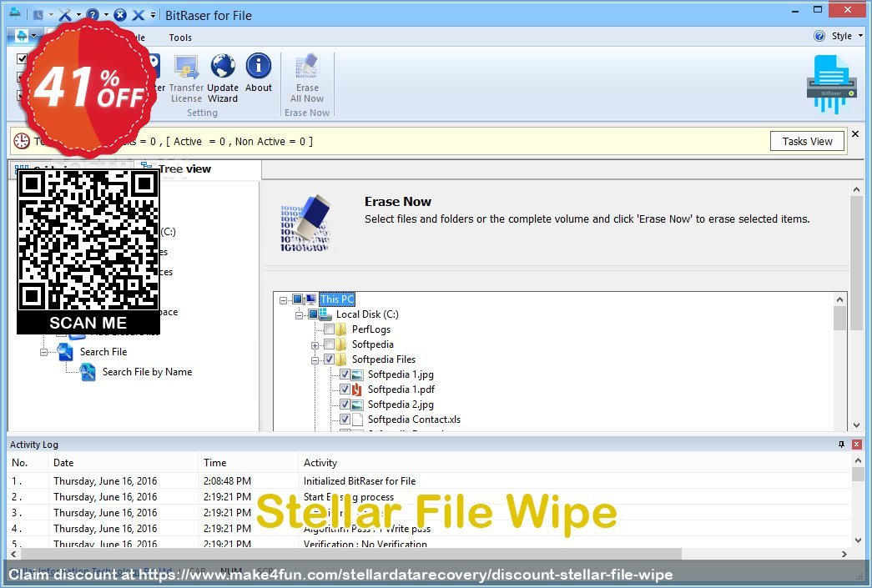
Task: Click the Search File magnifier icon
Action: tap(65, 352)
